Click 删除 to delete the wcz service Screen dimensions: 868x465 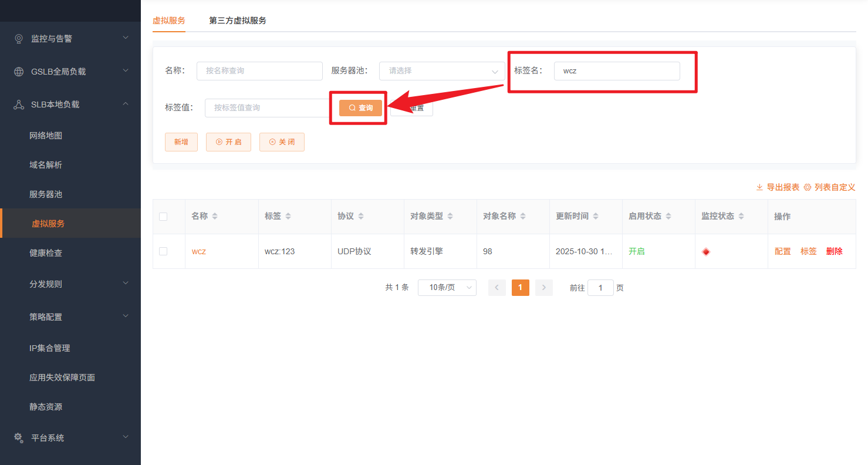(x=835, y=251)
